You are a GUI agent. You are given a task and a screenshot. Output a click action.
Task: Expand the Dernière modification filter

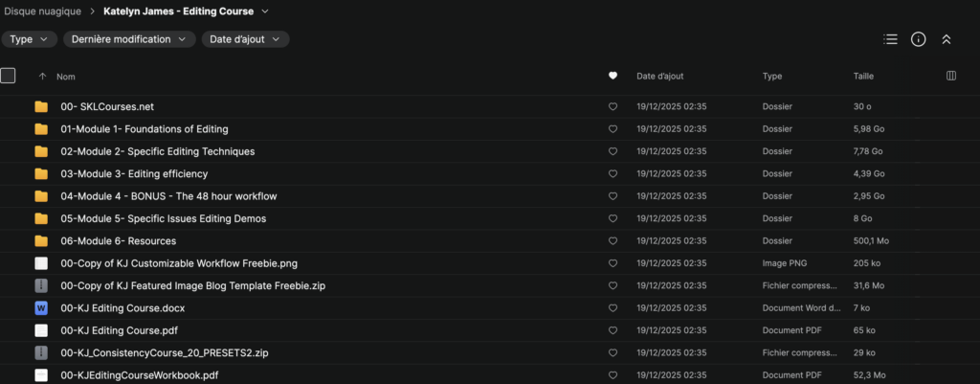click(x=129, y=39)
